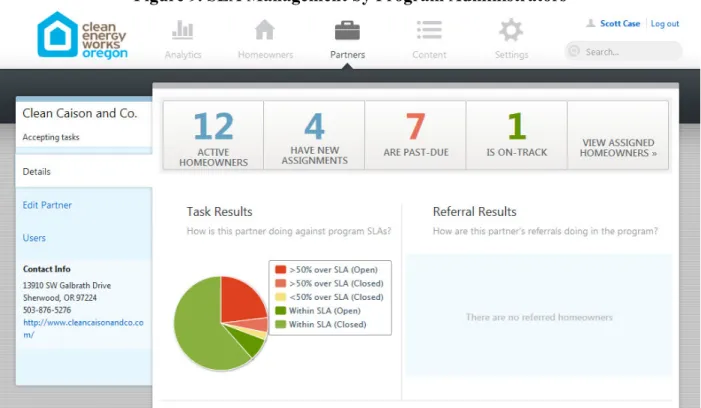Click 'There are no referred homeowners' message
Image resolution: width=701 pixels, height=408 pixels.
[x=539, y=317]
